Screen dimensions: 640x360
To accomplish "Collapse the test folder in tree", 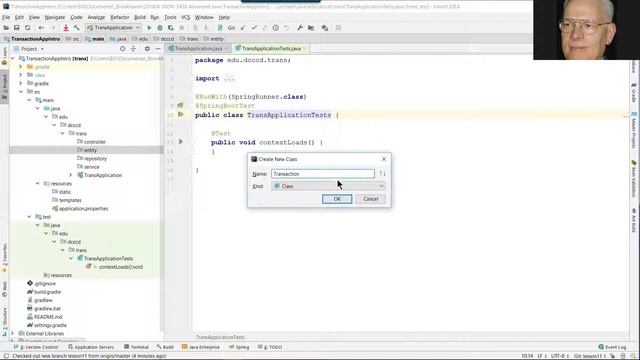I will point(29,217).
